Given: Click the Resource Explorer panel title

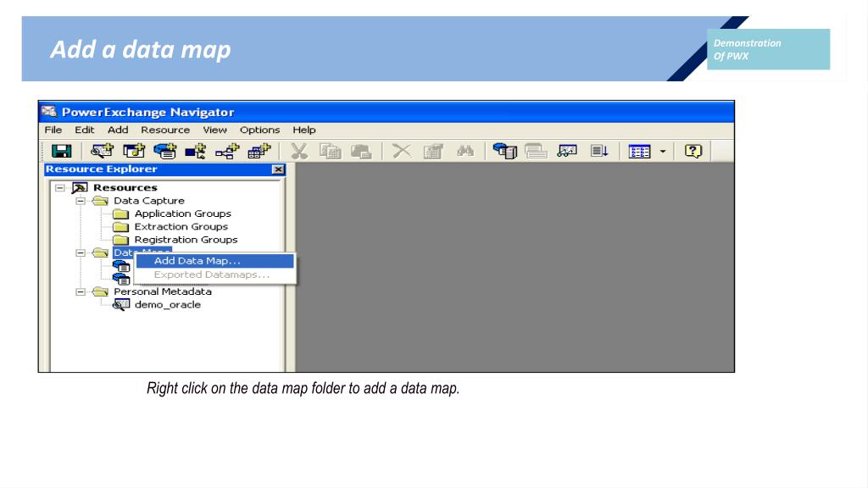Looking at the screenshot, I should (102, 169).
